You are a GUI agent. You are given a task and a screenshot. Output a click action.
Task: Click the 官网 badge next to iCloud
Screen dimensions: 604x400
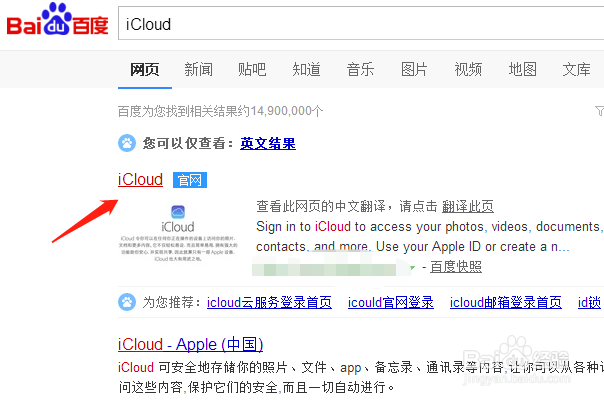188,180
